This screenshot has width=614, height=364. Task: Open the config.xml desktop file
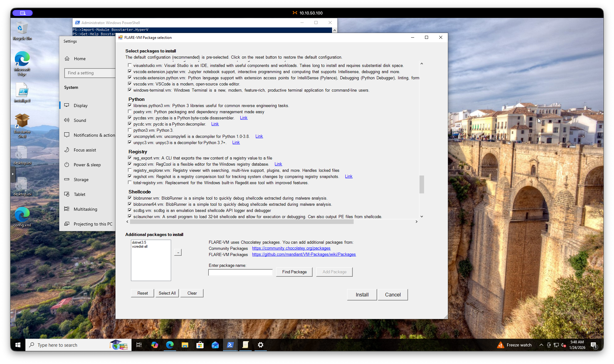click(x=22, y=217)
